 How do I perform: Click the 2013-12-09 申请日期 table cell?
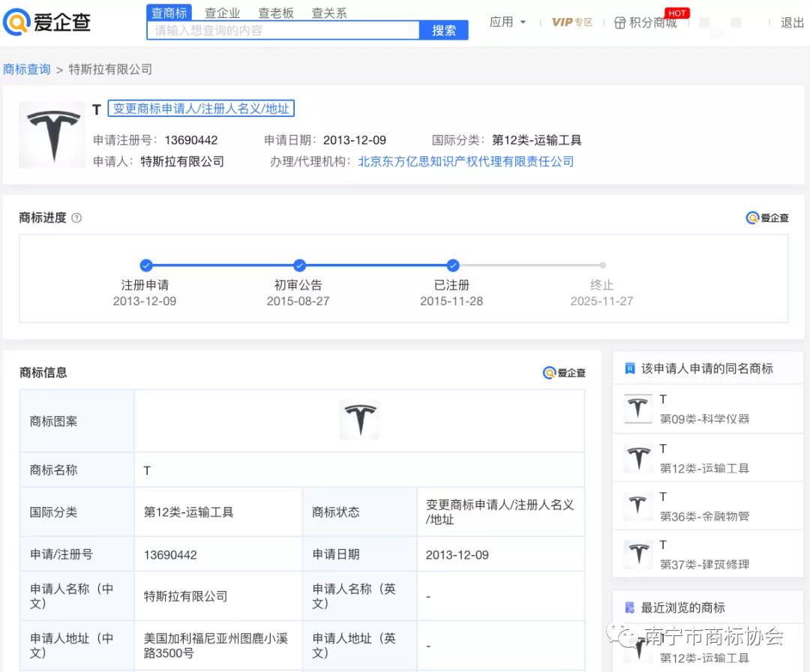(x=500, y=554)
